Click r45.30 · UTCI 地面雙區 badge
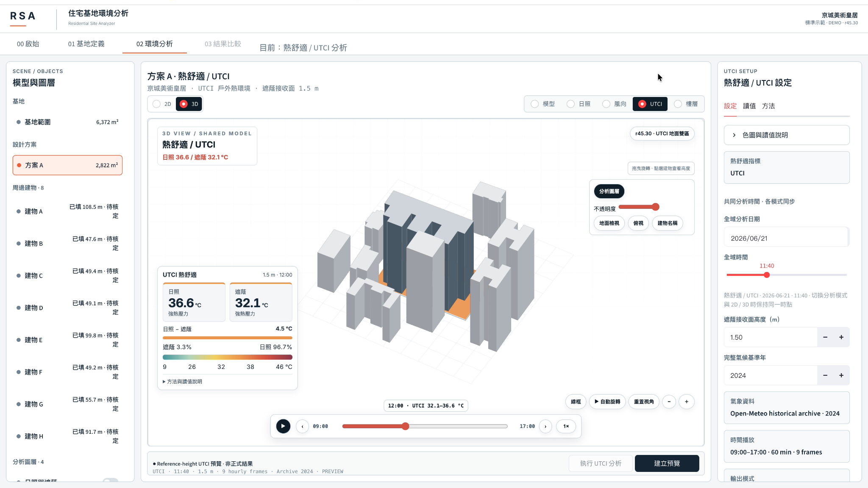 click(x=662, y=133)
